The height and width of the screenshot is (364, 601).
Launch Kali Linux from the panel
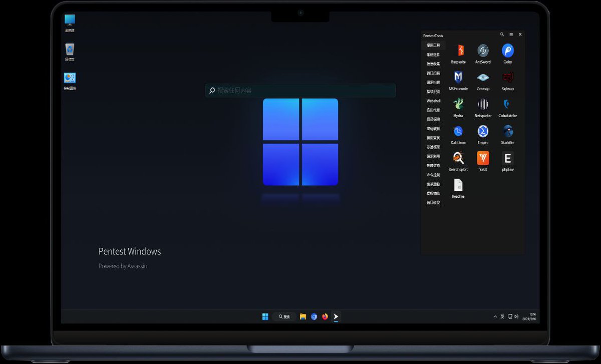(458, 134)
